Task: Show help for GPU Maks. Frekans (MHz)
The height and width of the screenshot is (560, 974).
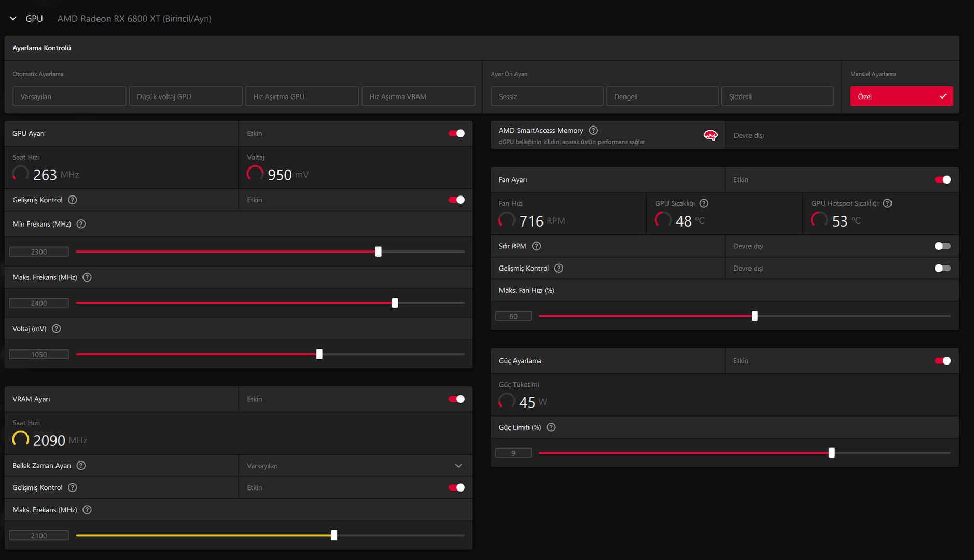Action: pyautogui.click(x=87, y=277)
